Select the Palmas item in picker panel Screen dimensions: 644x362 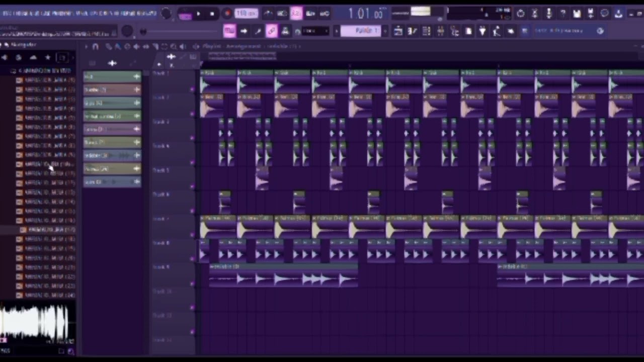[x=112, y=169]
